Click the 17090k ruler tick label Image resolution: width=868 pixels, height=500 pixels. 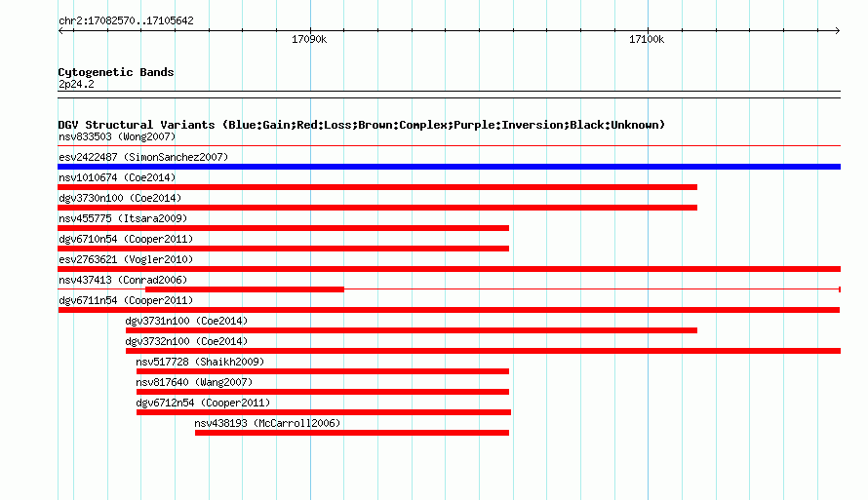coord(309,39)
